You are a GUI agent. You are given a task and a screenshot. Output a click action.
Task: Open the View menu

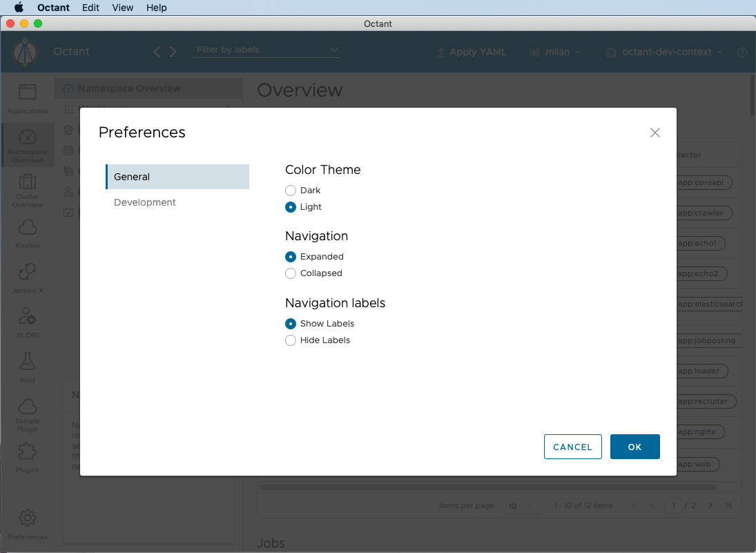click(x=122, y=8)
